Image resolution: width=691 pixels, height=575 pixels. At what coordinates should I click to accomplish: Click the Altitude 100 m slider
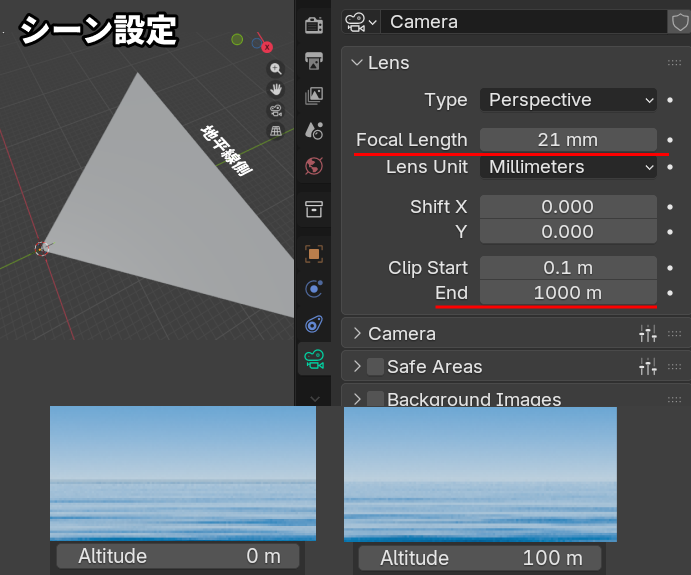[x=479, y=557]
